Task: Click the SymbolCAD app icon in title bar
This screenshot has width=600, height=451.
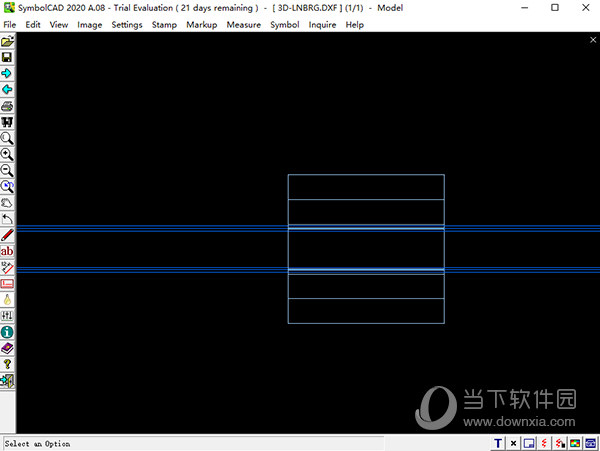Action: [9, 7]
